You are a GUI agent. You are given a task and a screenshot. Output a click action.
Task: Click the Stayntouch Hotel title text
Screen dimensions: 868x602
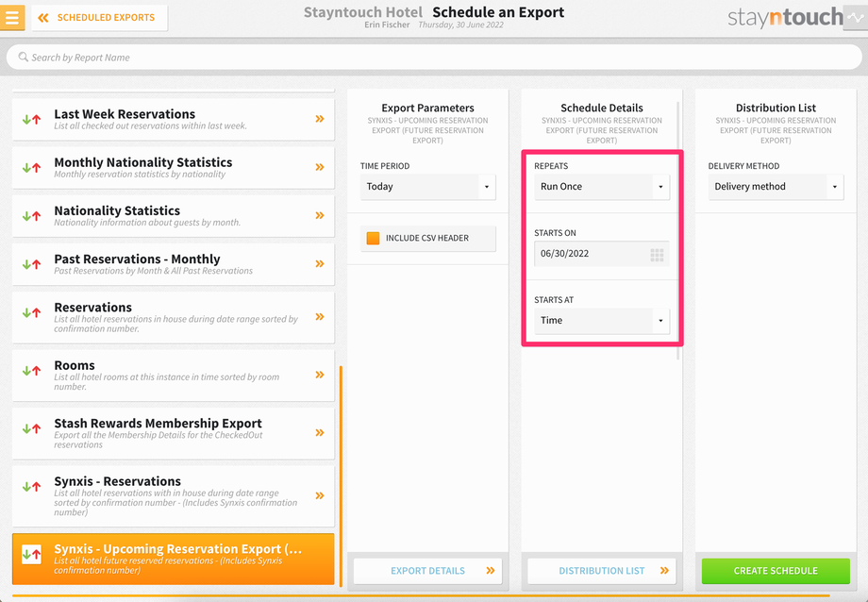(x=362, y=12)
